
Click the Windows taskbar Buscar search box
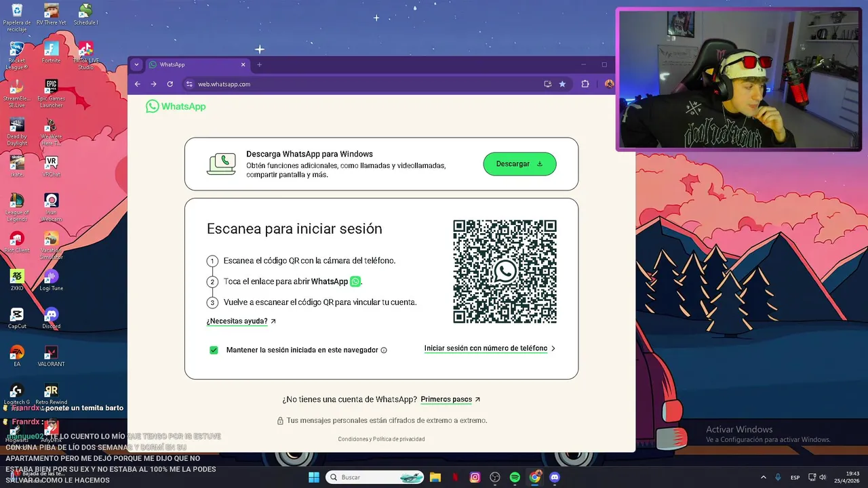[374, 477]
